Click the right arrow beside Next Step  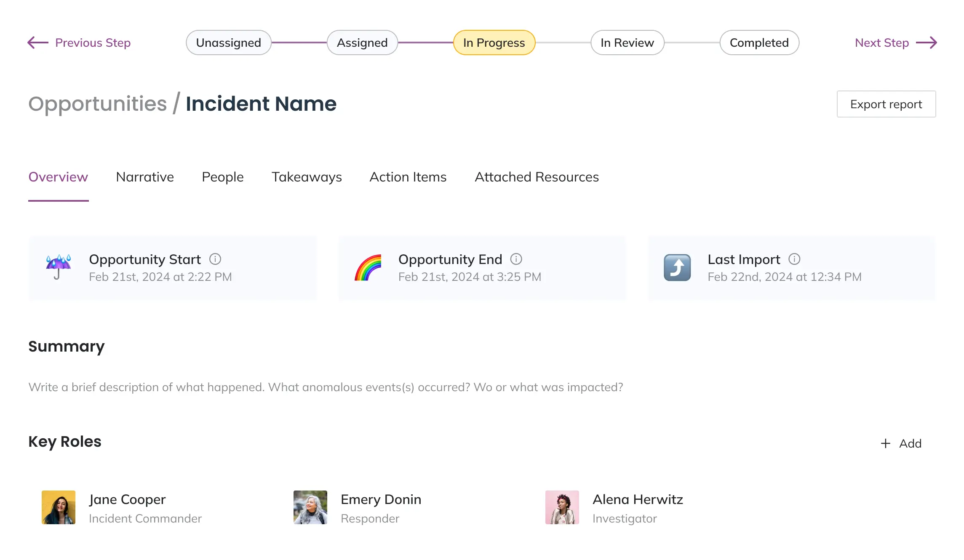coord(927,43)
